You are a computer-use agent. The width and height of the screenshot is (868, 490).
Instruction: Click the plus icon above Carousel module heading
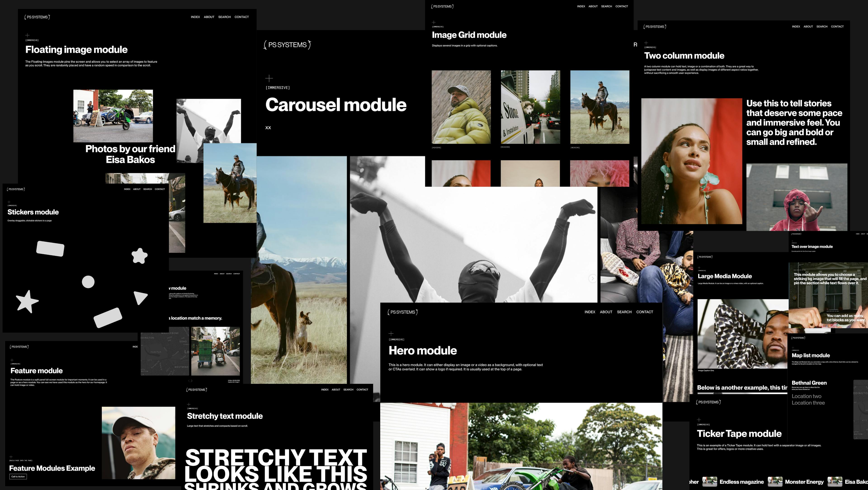tap(269, 78)
